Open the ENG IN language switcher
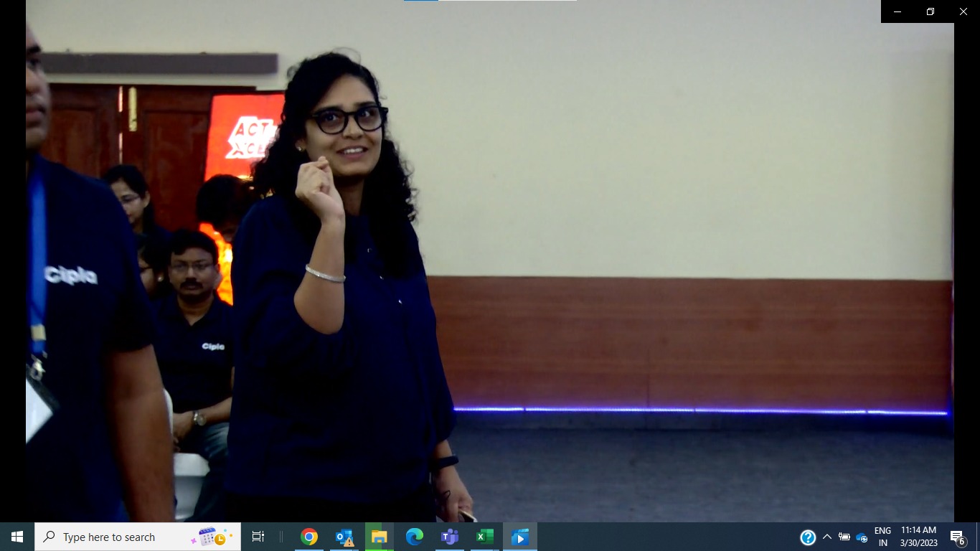The height and width of the screenshot is (551, 980). click(882, 537)
